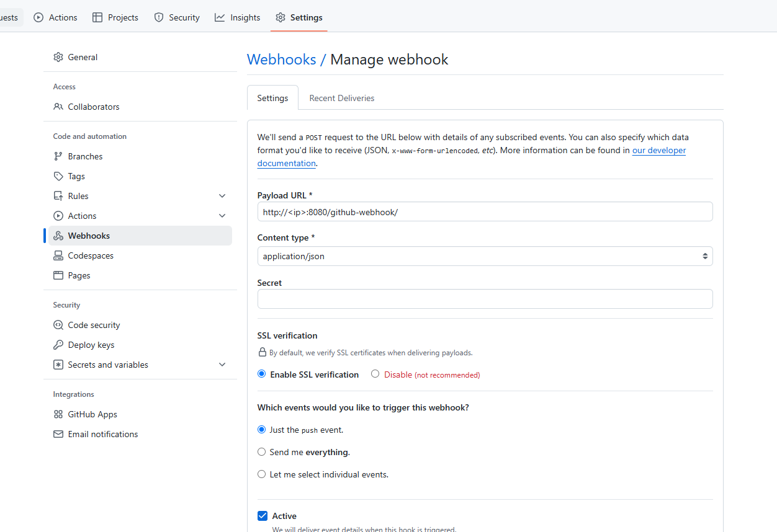Image resolution: width=777 pixels, height=532 pixels.
Task: Open Email notifications settings
Action: click(x=140, y=434)
